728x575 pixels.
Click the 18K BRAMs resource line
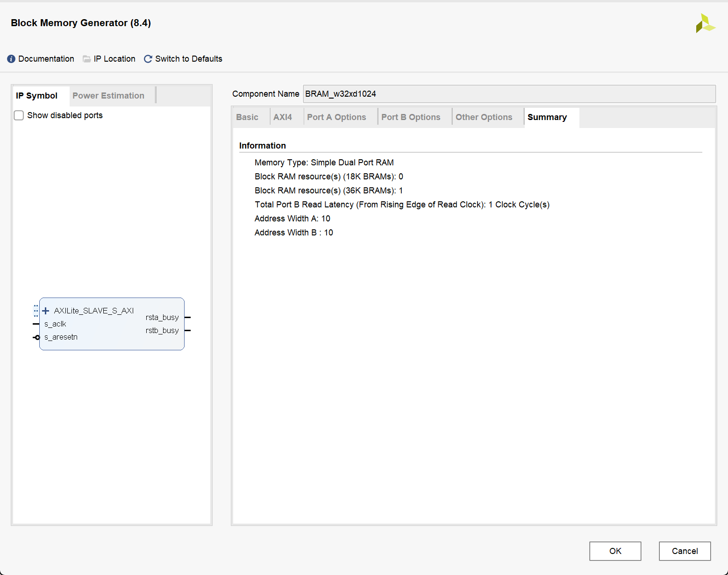(x=329, y=177)
